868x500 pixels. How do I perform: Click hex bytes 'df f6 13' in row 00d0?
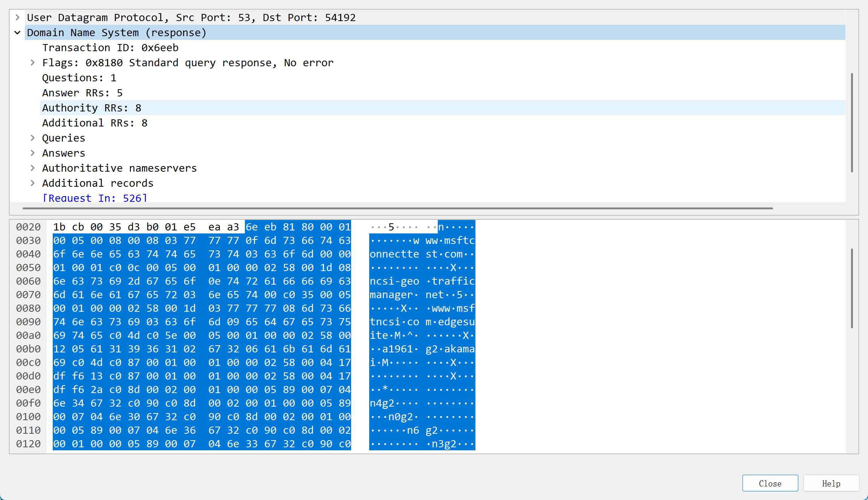pos(78,376)
